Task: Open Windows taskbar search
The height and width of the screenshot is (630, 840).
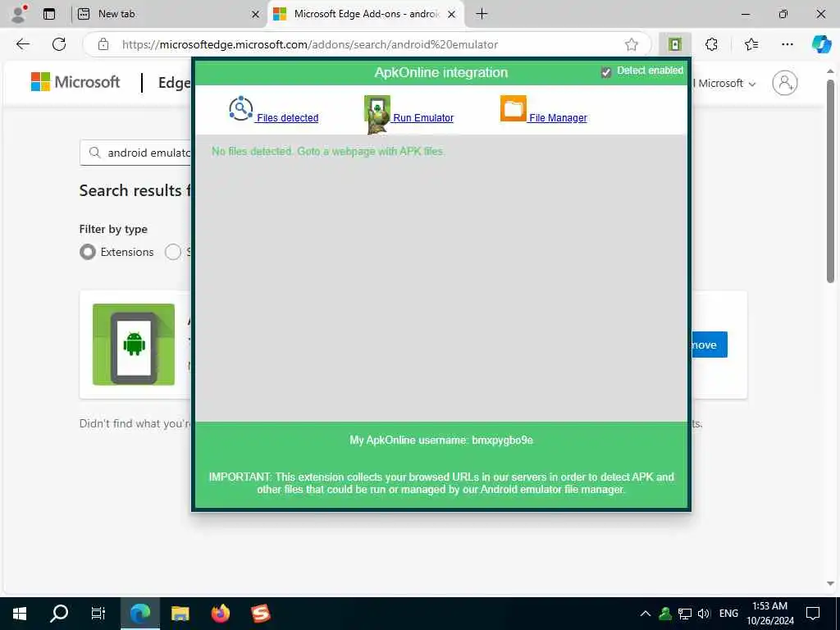Action: point(59,614)
